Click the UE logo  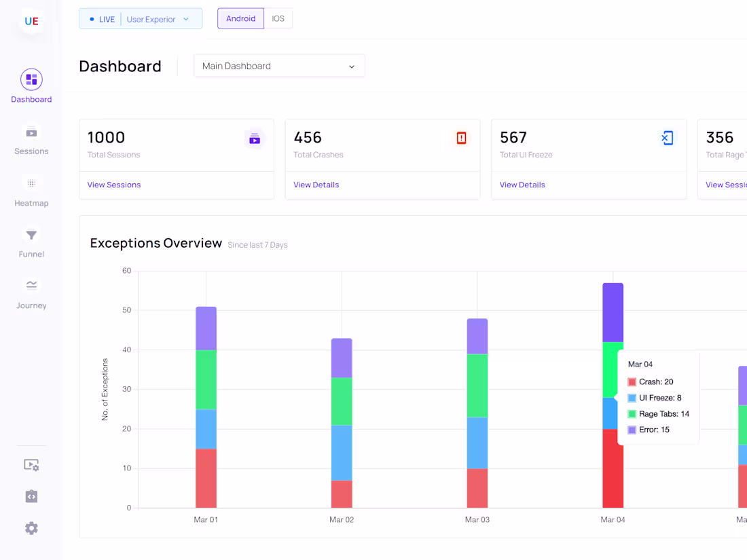pos(31,21)
